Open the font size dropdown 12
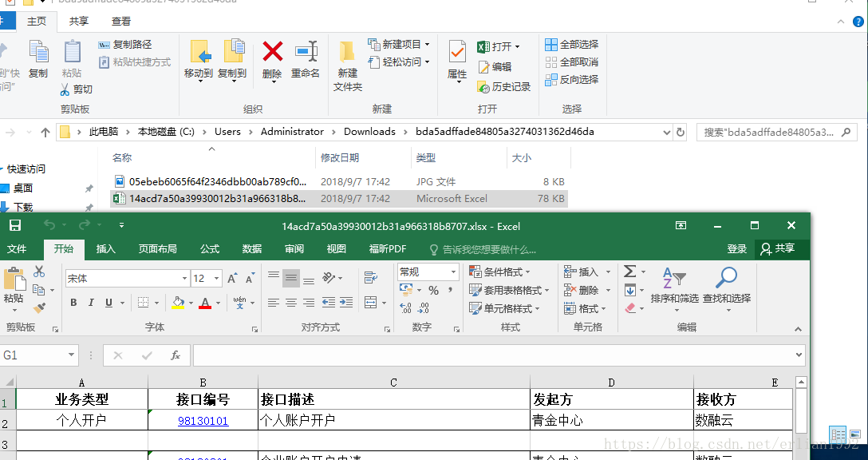The image size is (868, 460). (216, 278)
